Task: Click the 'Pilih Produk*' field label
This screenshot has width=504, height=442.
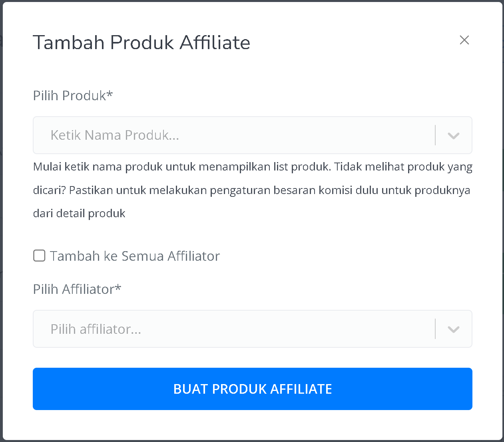Action: pyautogui.click(x=73, y=96)
